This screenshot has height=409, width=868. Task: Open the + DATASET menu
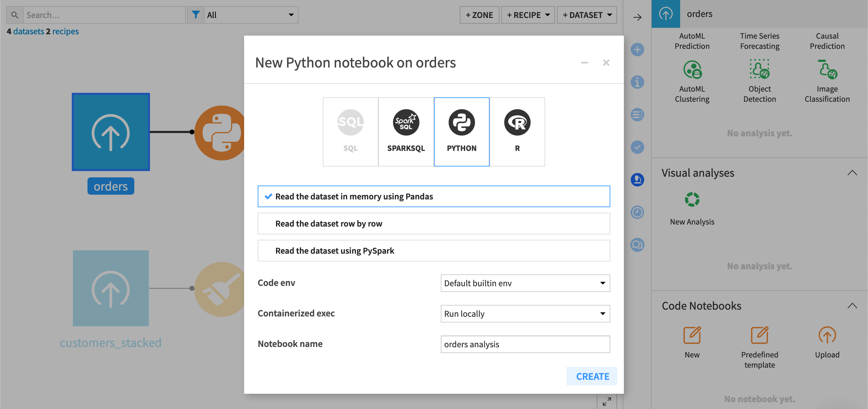coord(587,15)
